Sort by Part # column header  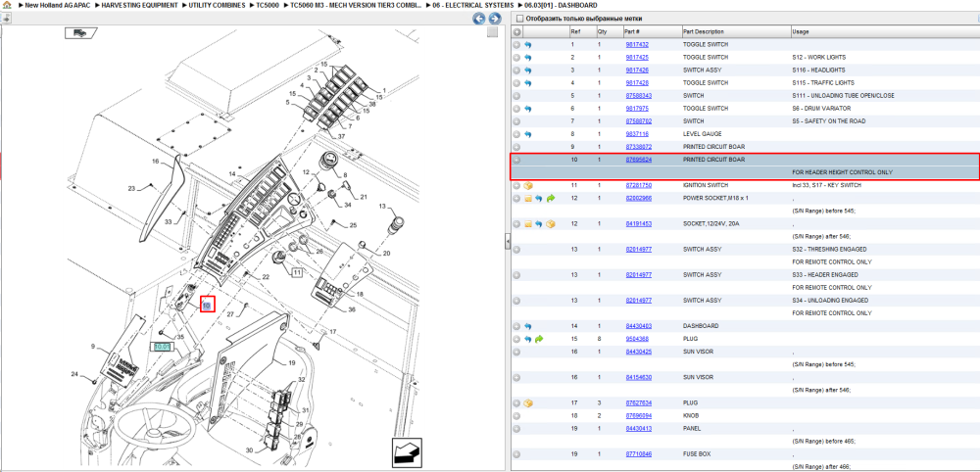(652, 32)
